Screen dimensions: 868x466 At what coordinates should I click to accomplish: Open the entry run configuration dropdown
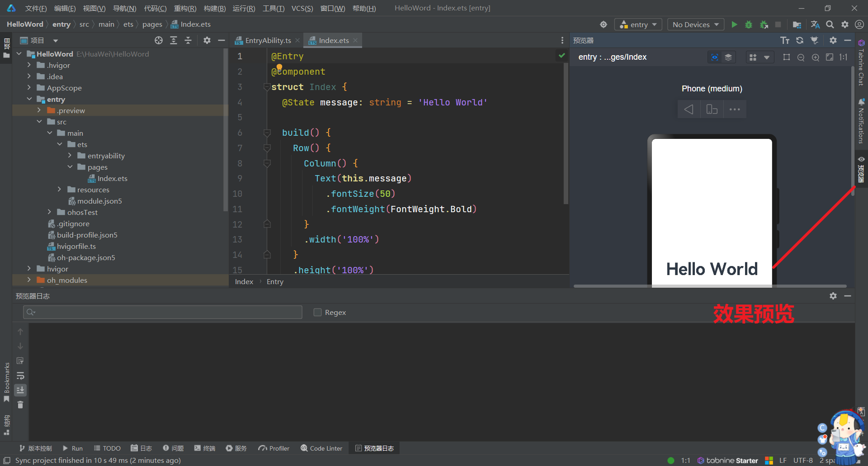(638, 24)
